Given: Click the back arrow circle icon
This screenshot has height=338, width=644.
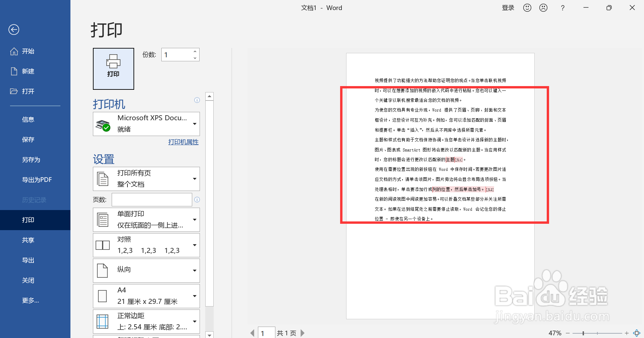Looking at the screenshot, I should point(14,29).
